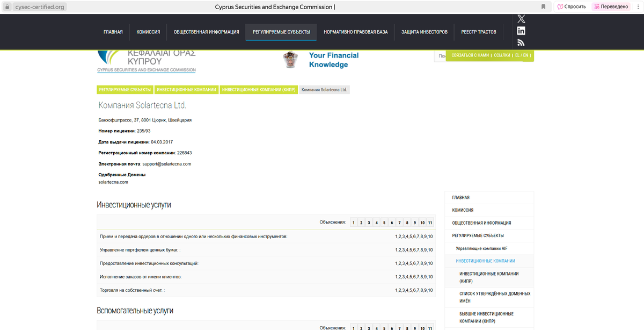
Task: Click the row Торговля на собственный счет
Action: 266,290
